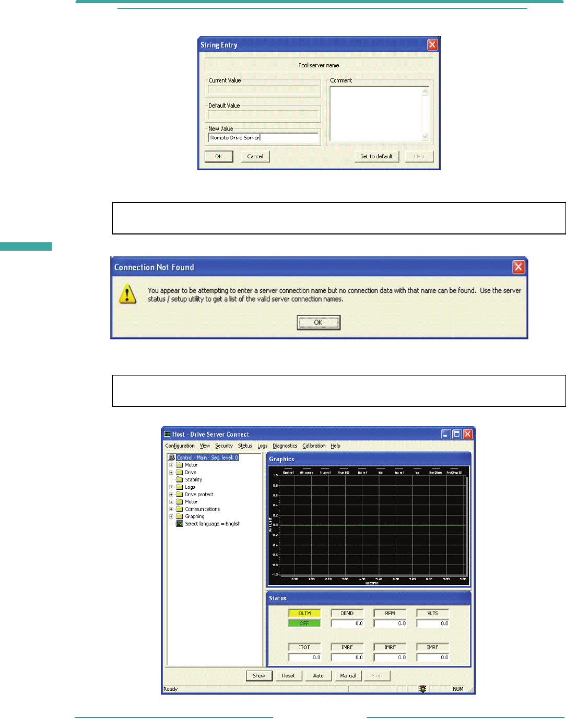Expand the Motor node below Drive protect
566x728 pixels.
click(171, 501)
